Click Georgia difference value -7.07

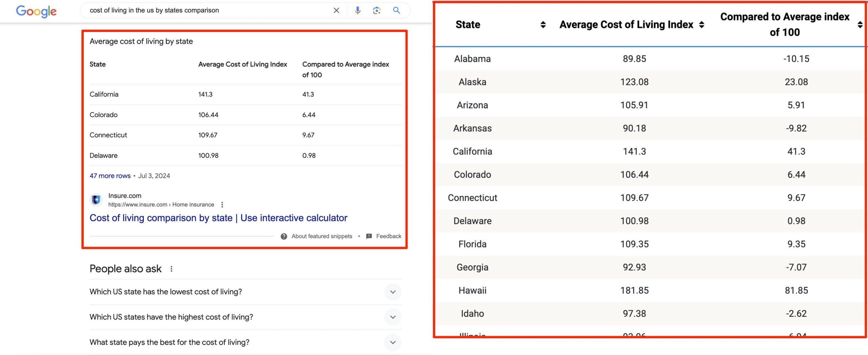click(x=796, y=267)
